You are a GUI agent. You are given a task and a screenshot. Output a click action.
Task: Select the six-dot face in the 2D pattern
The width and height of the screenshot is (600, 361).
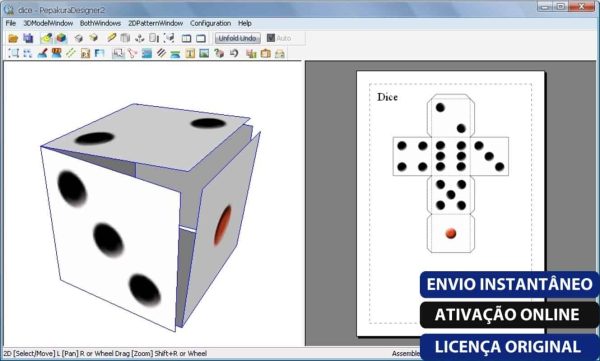(x=451, y=156)
